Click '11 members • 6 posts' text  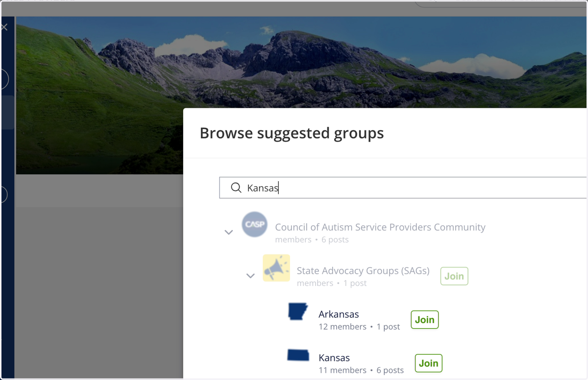coord(361,370)
